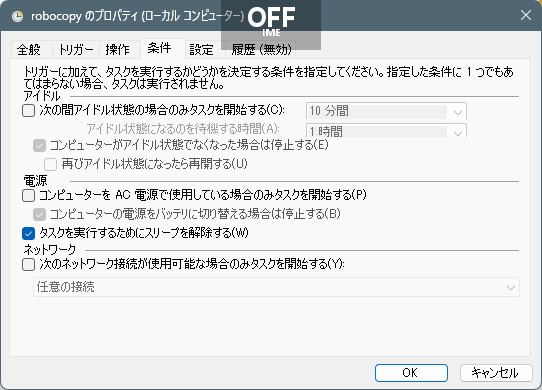This screenshot has height=390, width=542.
Task: Open the 履歴 (無効) tab
Action: pyautogui.click(x=261, y=49)
